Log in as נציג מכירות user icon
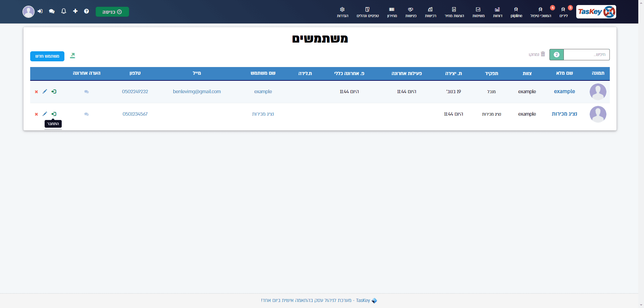This screenshot has width=644, height=308. (x=54, y=114)
